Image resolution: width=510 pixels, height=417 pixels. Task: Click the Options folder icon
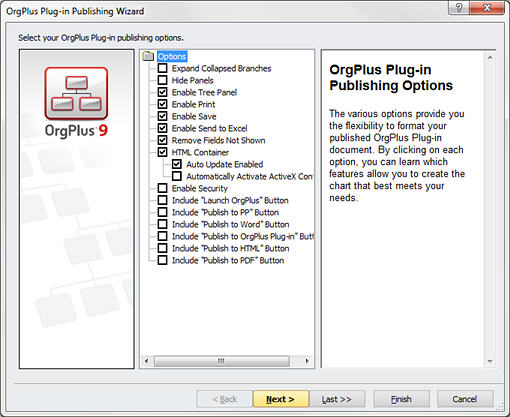148,56
